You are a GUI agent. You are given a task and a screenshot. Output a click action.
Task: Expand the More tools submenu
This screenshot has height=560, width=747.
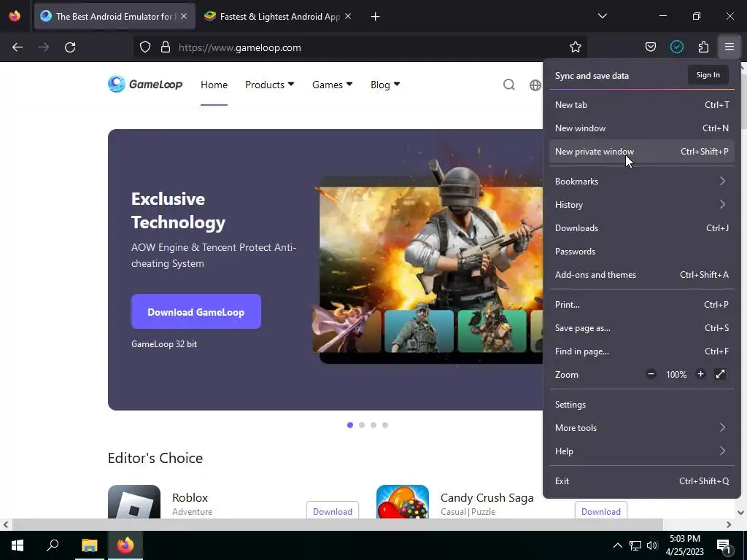pyautogui.click(x=642, y=427)
